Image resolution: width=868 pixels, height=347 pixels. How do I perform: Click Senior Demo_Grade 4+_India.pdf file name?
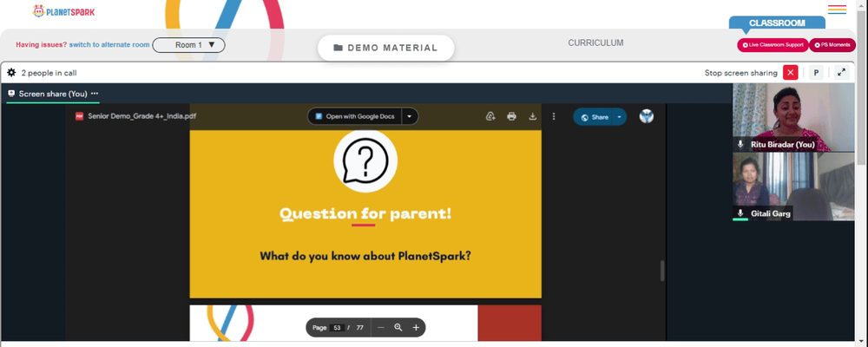(x=141, y=116)
